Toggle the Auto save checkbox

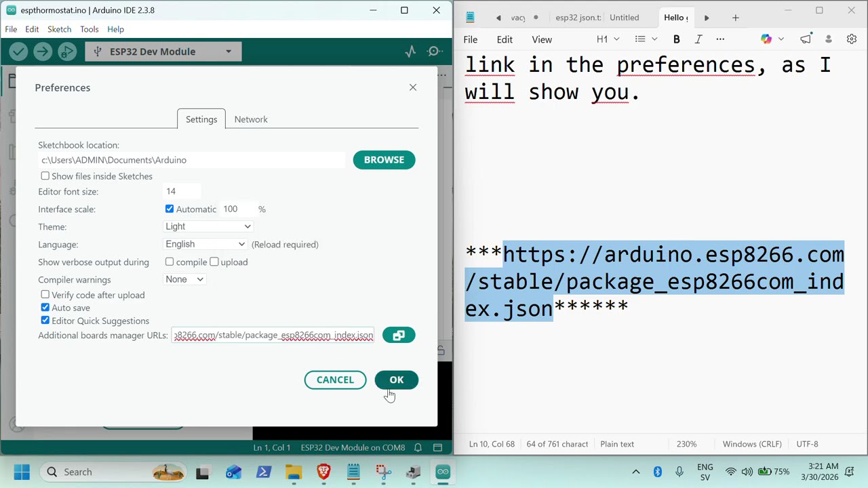(45, 308)
